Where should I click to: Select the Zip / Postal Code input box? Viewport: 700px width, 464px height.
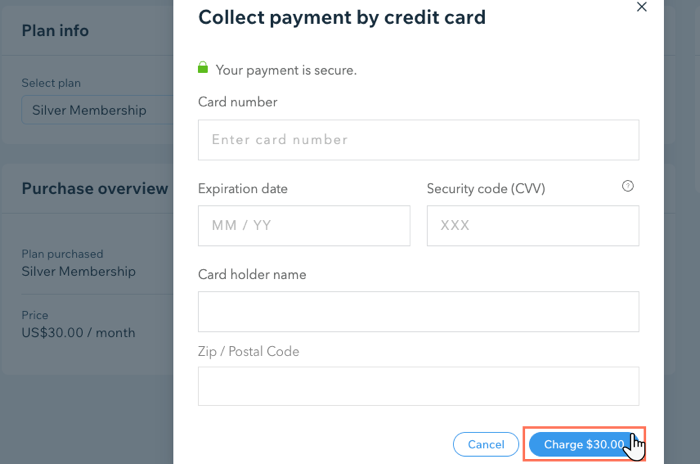(418, 386)
